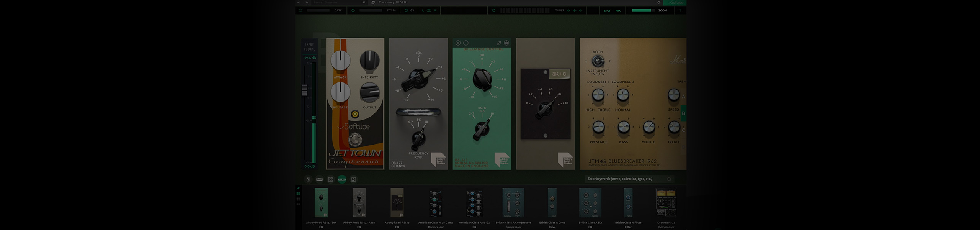Adjust the GATE threshold slider
This screenshot has width=980, height=230.
[x=318, y=11]
